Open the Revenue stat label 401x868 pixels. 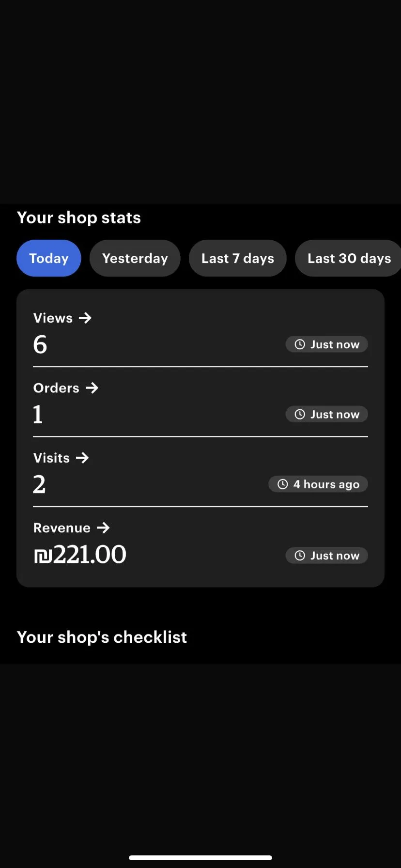62,528
